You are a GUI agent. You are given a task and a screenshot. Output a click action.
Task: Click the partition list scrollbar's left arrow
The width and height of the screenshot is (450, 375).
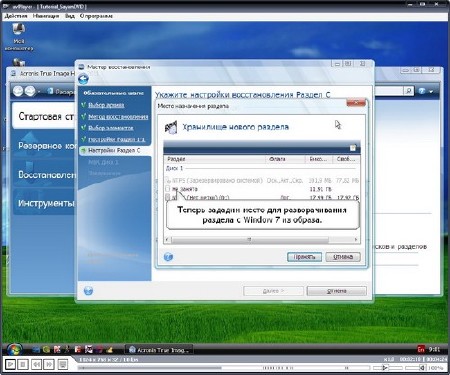(x=168, y=239)
